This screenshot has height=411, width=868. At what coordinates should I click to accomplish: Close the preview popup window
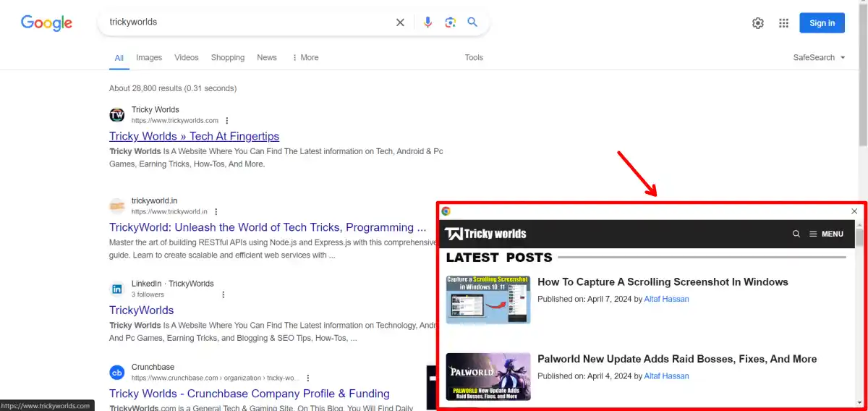click(x=854, y=211)
